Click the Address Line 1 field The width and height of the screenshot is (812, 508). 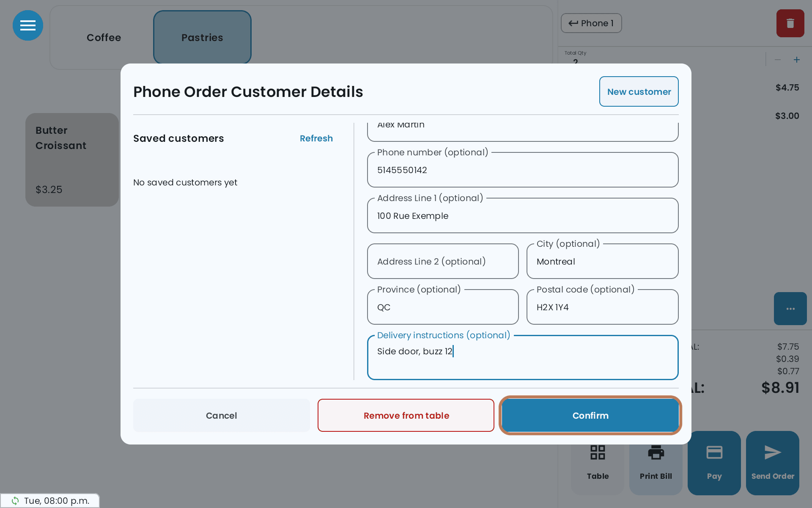click(x=523, y=215)
